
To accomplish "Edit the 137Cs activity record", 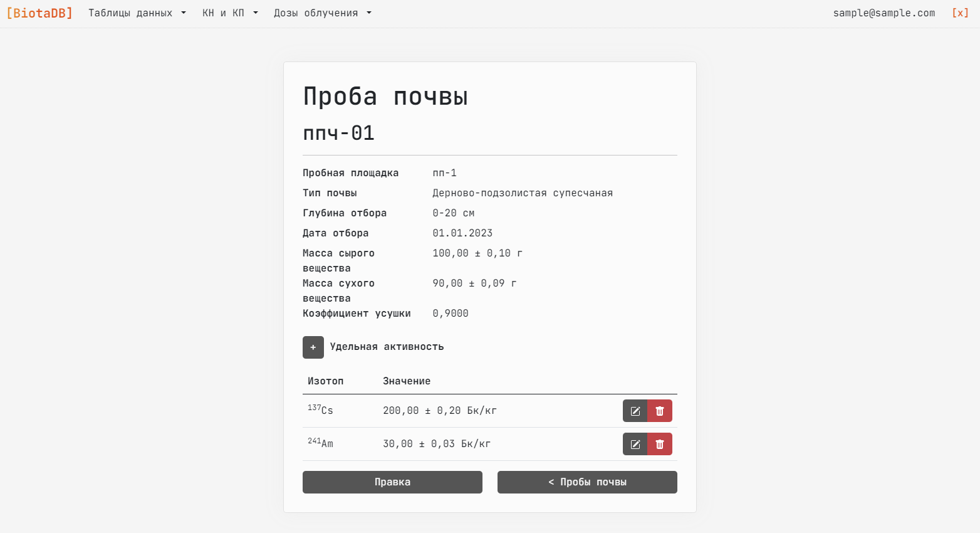I will pos(635,411).
